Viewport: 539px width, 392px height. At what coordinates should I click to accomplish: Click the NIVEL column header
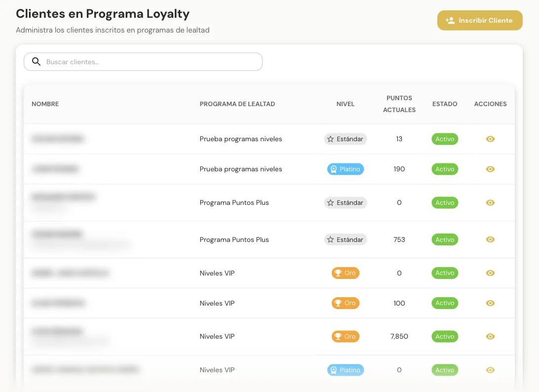click(x=346, y=104)
